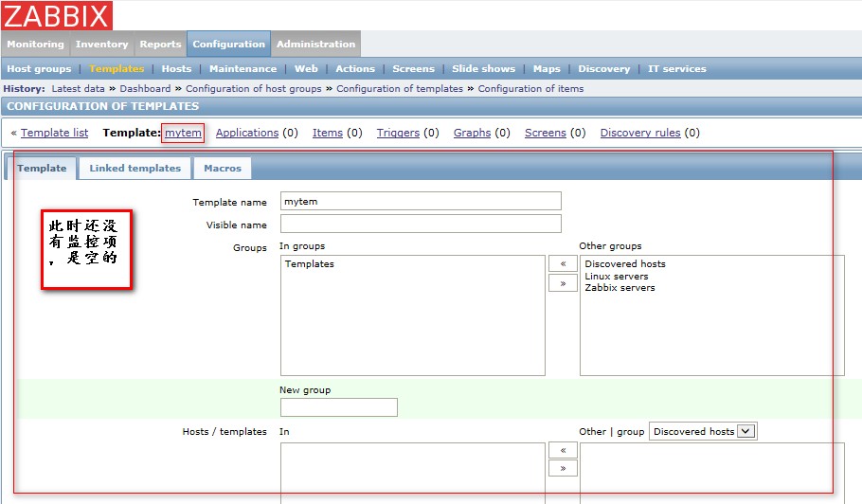
Task: Click inside the Hosts Other listbox
Action: (712, 474)
